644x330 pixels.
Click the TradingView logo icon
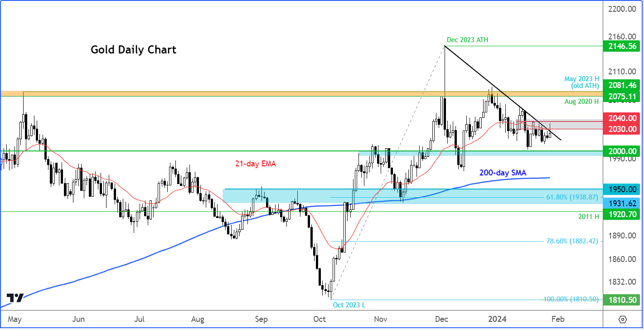15,298
